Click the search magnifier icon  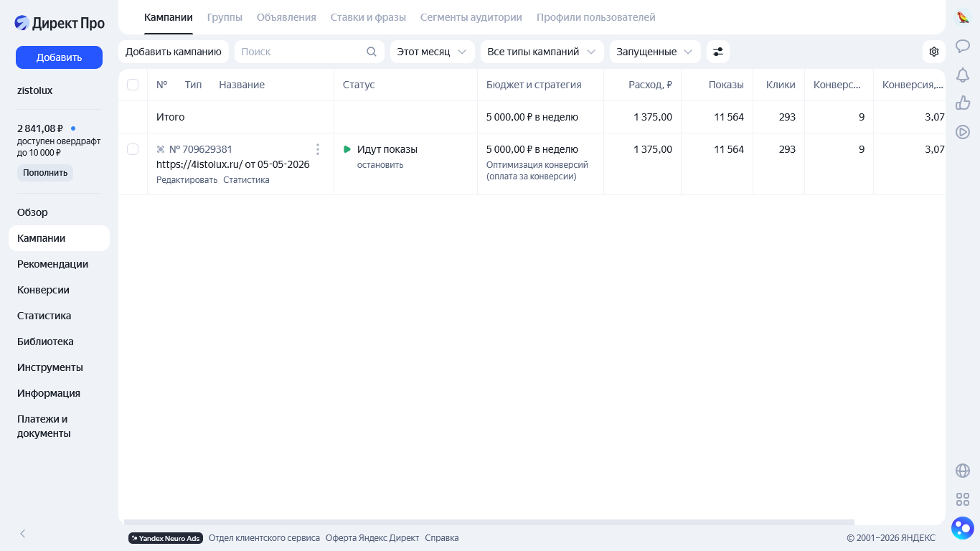pos(372,52)
